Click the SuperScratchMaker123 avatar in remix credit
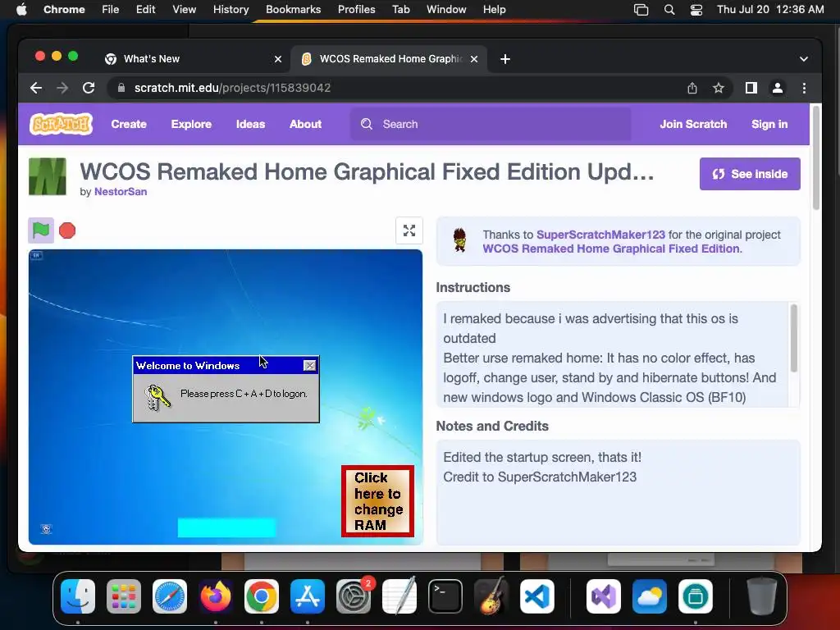This screenshot has height=630, width=840. [459, 240]
